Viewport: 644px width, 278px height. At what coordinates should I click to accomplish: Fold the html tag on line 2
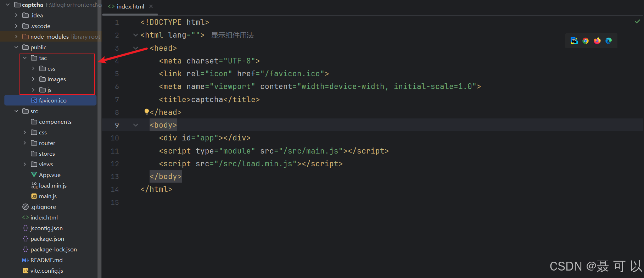point(135,35)
